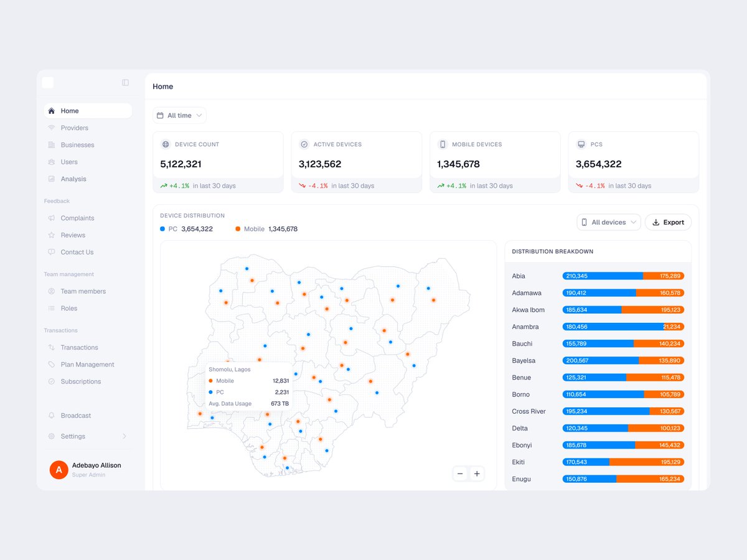Image resolution: width=747 pixels, height=560 pixels.
Task: Click the Complaints megaphone icon
Action: click(52, 218)
